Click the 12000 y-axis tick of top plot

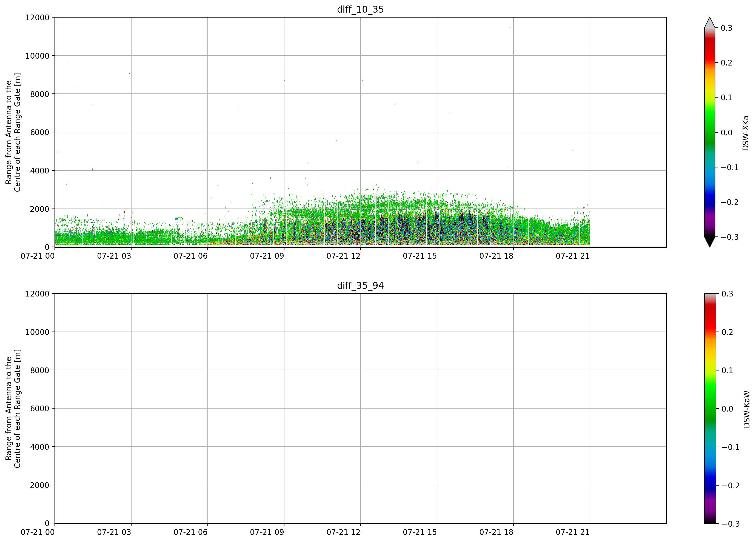pyautogui.click(x=37, y=17)
